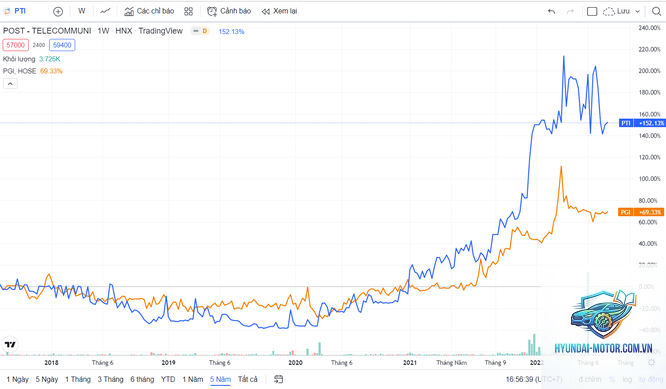Screen dimensions: 666x389
Task: Start the Xem lại replay mode
Action: tap(279, 11)
